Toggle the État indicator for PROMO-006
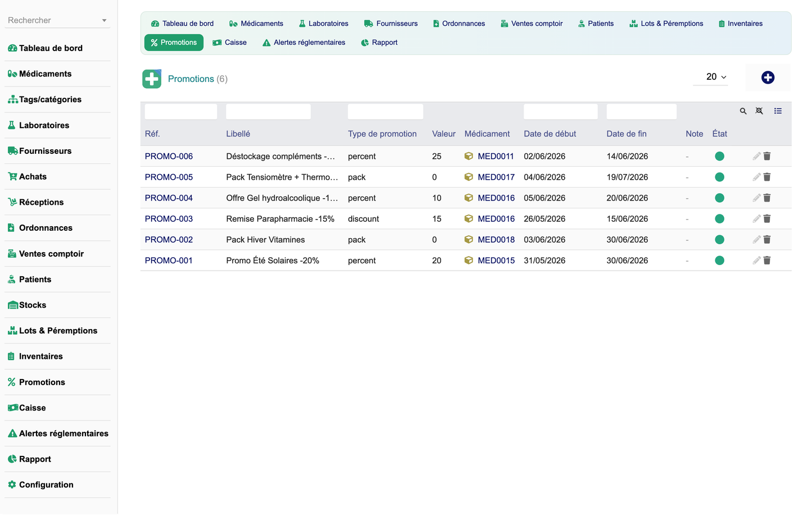This screenshot has width=812, height=516. point(719,156)
